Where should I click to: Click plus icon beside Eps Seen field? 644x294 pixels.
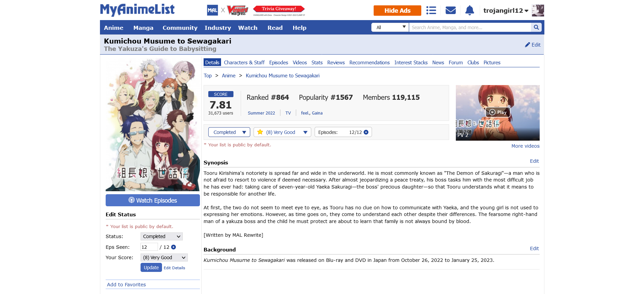(x=173, y=247)
